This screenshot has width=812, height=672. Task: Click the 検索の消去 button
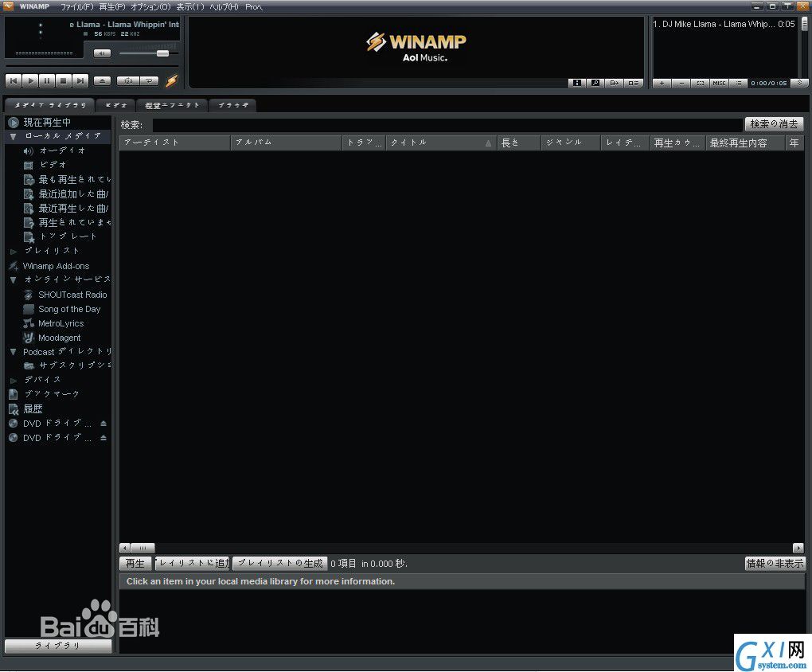(775, 124)
